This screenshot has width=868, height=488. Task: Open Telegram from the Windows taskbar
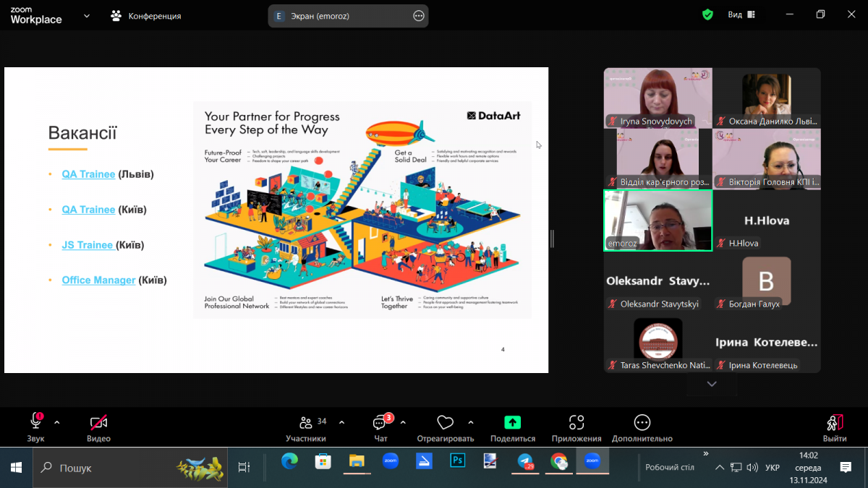click(x=525, y=461)
